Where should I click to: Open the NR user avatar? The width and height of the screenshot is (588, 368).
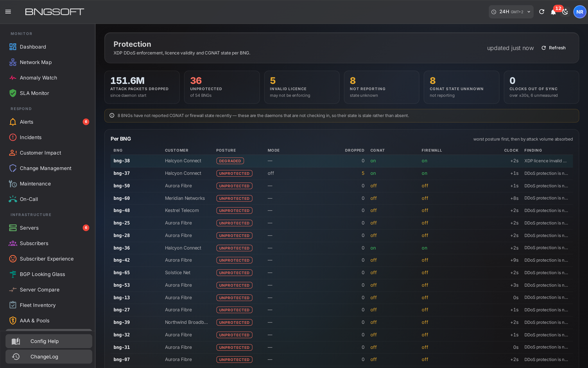click(x=580, y=12)
